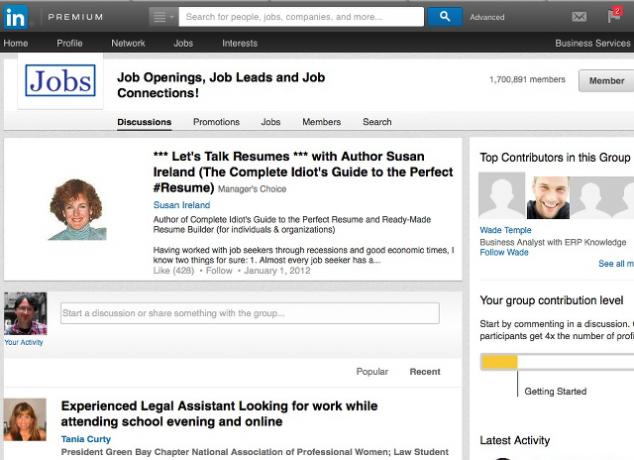Switch to the Promotions tab

coord(216,122)
